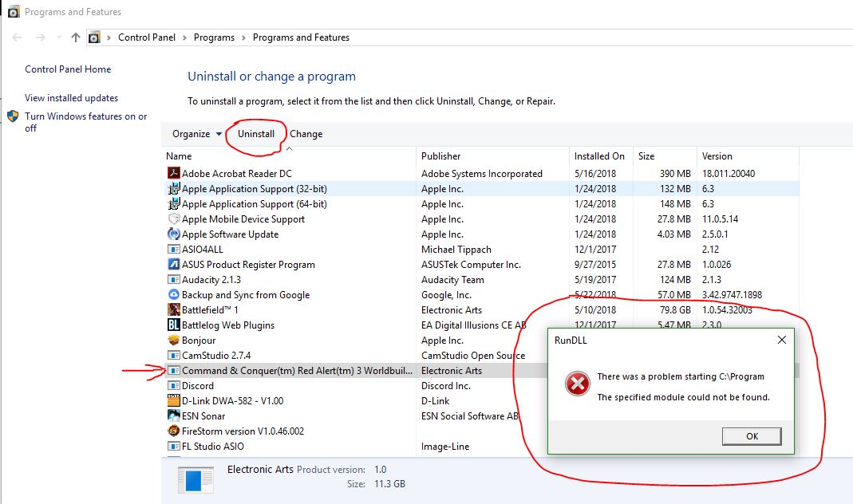The image size is (853, 504).
Task: Click the ASUS Product Register Program icon
Action: point(173,265)
